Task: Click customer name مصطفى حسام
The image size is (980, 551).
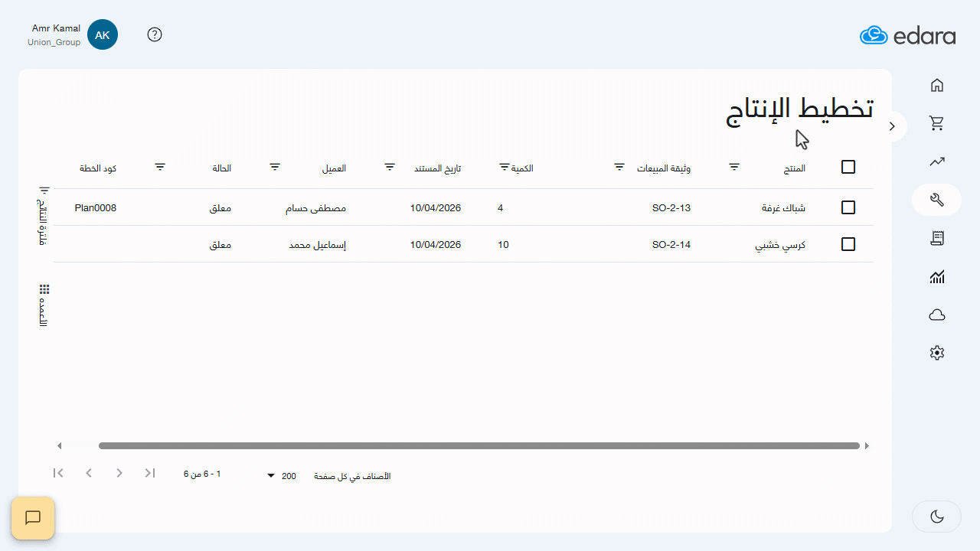Action: (316, 207)
